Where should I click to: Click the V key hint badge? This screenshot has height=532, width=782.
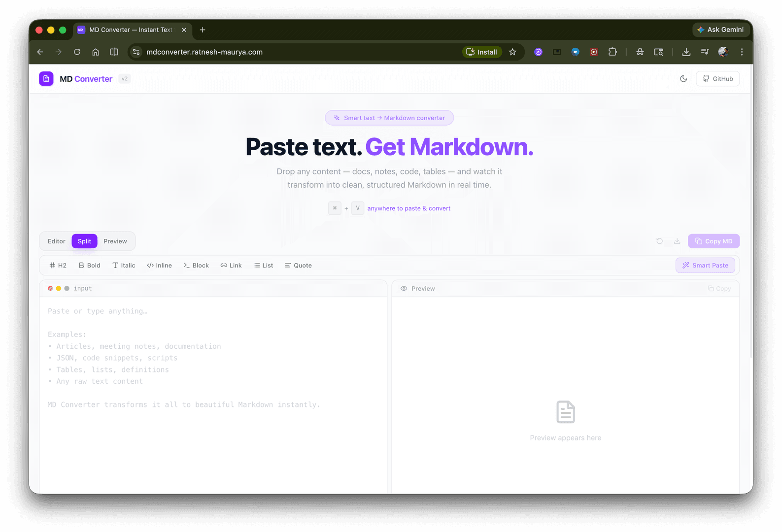pyautogui.click(x=358, y=208)
